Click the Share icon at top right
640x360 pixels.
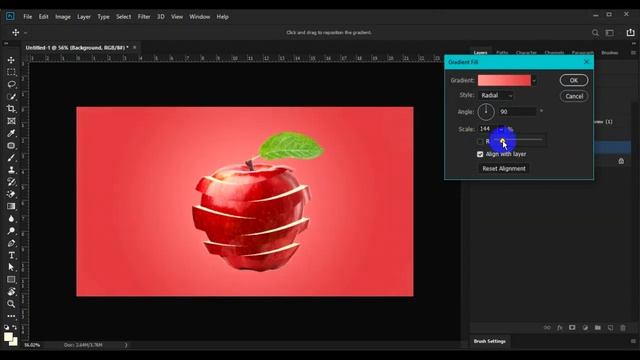point(631,32)
